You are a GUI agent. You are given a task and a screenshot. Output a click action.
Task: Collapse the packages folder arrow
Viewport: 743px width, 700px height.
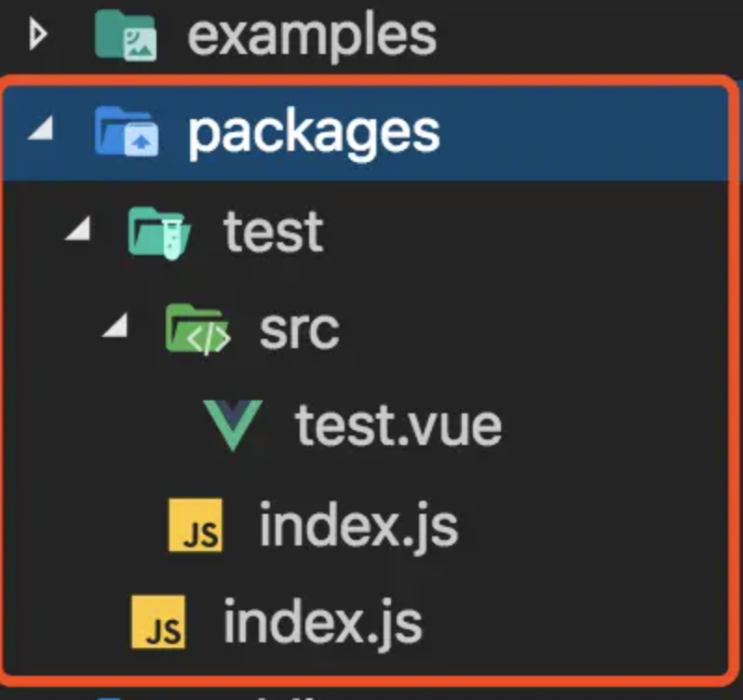(40, 134)
